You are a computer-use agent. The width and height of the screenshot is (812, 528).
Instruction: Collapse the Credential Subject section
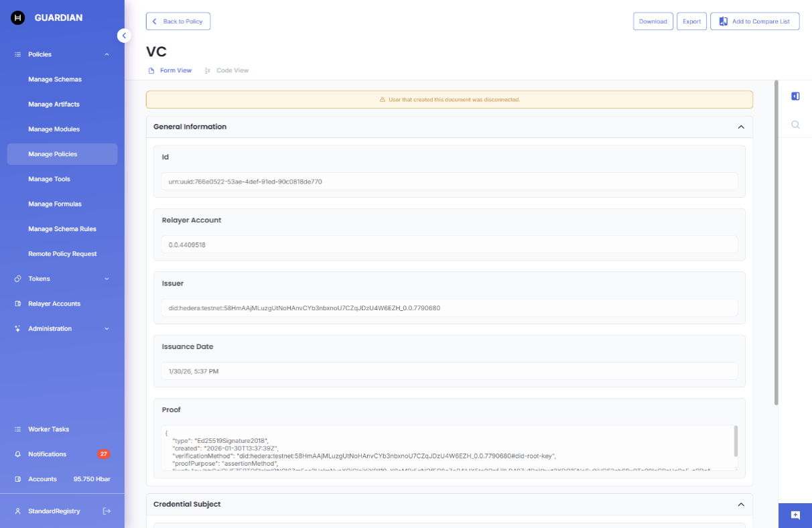coord(741,505)
